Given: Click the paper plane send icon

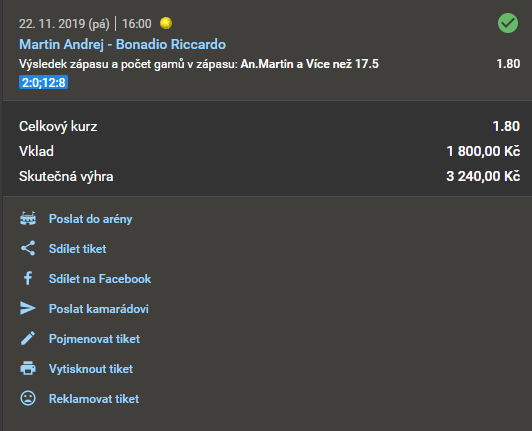Looking at the screenshot, I should click(28, 308).
